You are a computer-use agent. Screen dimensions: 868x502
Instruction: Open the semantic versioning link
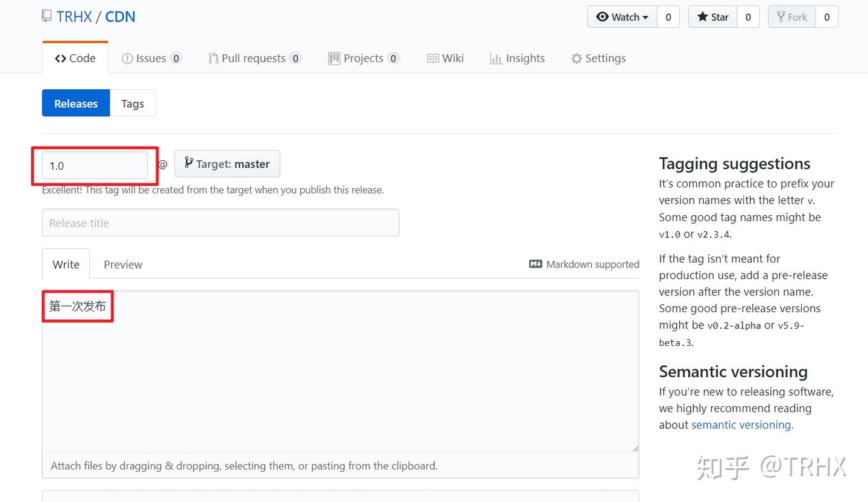(x=741, y=425)
